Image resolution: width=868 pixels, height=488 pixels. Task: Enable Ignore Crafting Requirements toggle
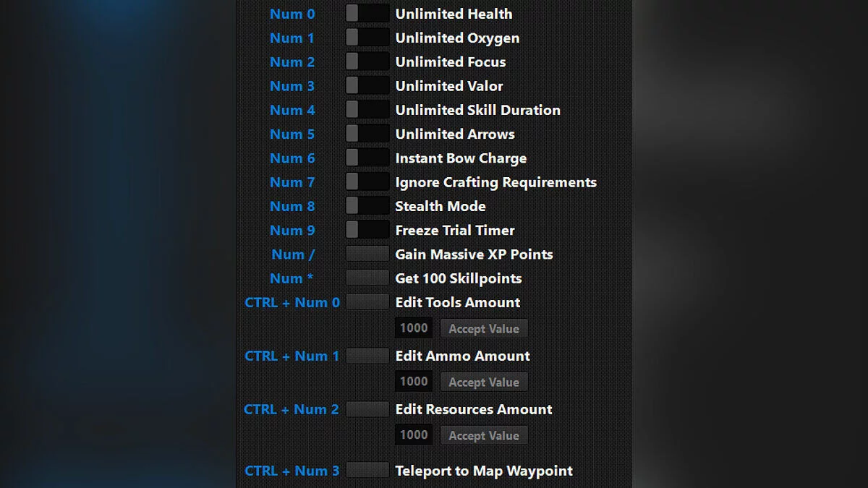click(x=367, y=181)
